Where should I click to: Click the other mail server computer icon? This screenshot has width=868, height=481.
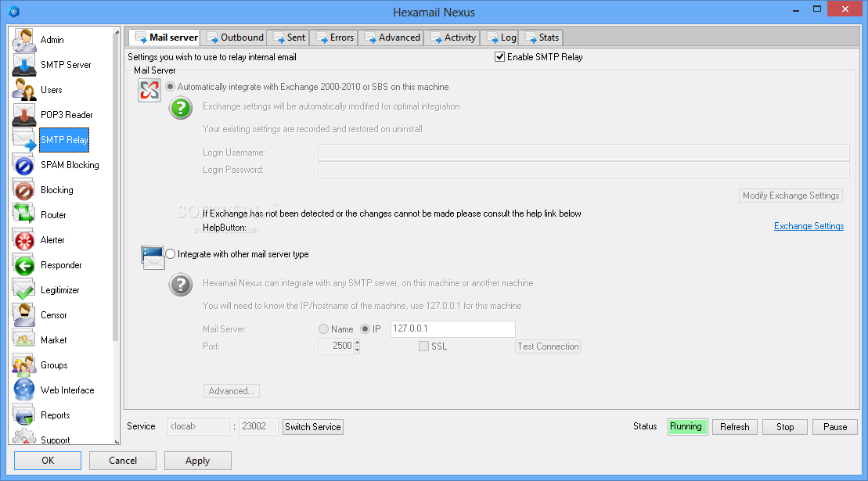pyautogui.click(x=152, y=257)
